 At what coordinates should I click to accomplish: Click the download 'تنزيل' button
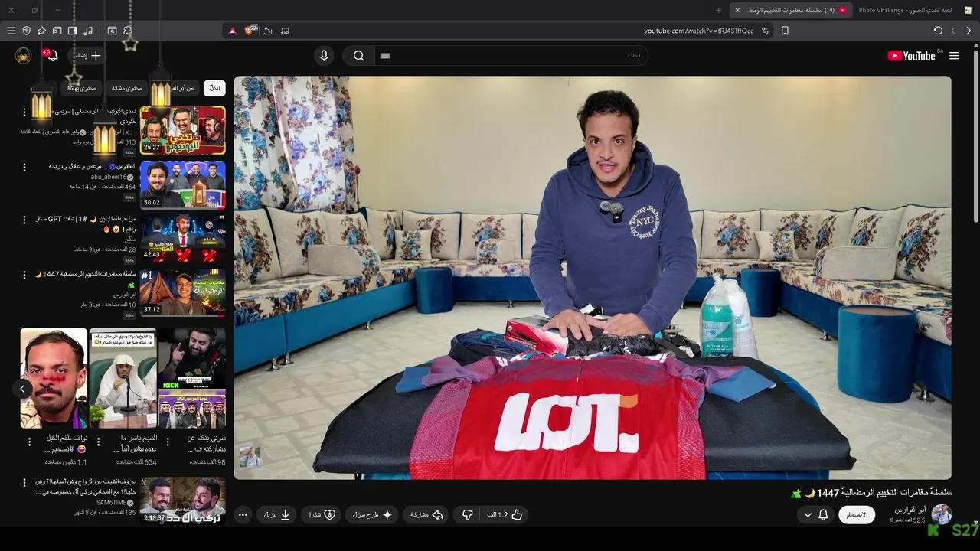click(277, 515)
